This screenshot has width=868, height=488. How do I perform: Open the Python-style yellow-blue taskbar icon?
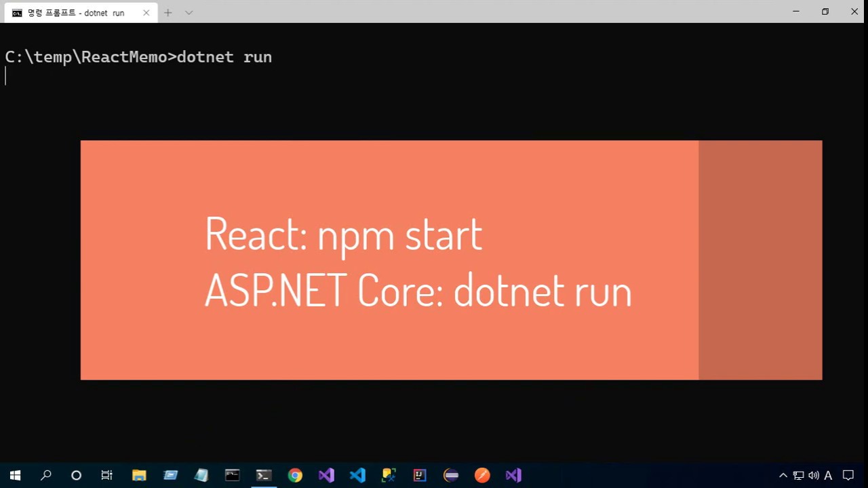pos(389,475)
